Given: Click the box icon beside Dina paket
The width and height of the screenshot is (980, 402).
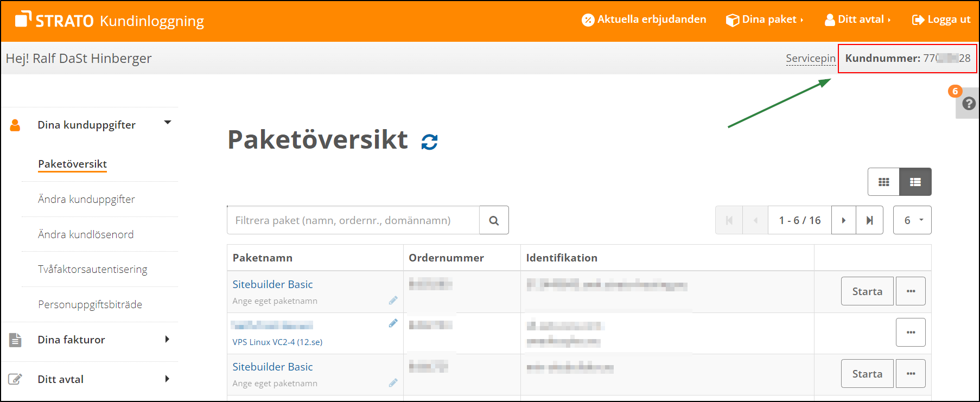Looking at the screenshot, I should 733,20.
